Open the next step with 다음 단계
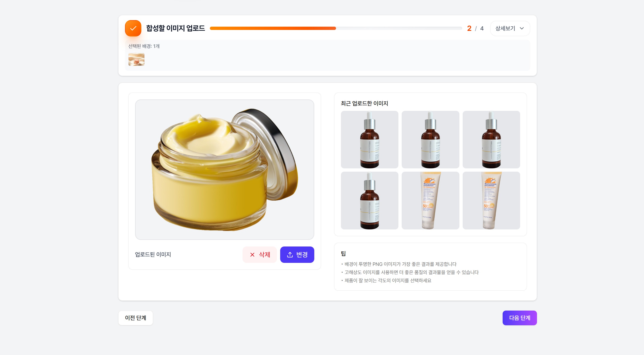 (x=519, y=318)
